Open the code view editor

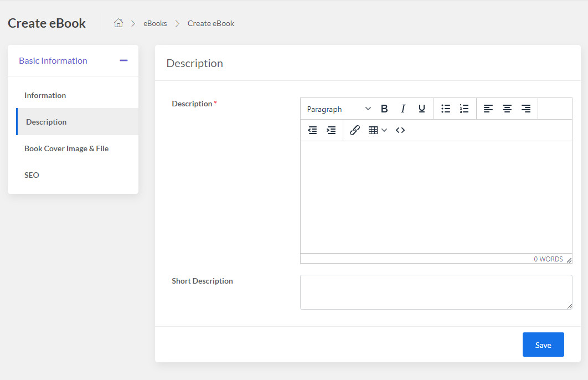400,130
